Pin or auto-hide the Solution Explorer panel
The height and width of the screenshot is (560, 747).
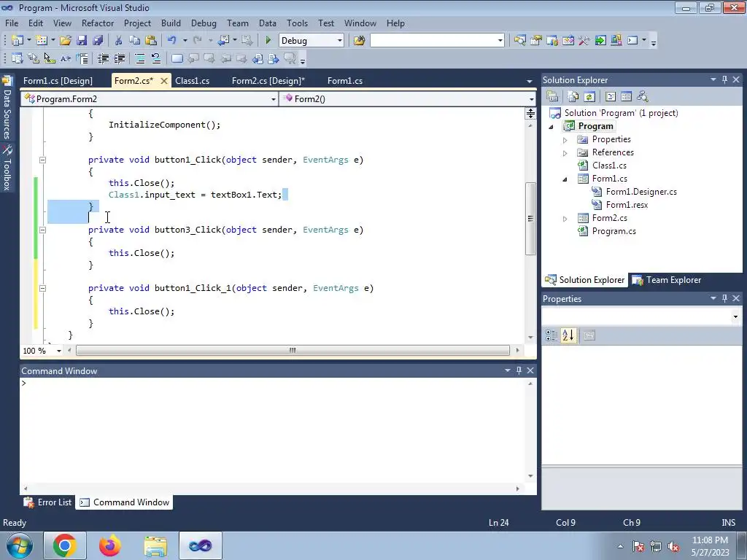(x=724, y=79)
